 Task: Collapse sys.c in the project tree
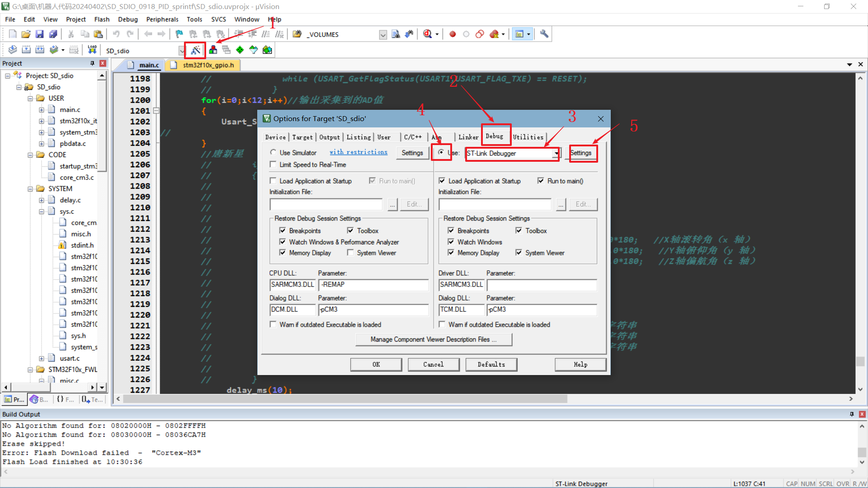(41, 211)
